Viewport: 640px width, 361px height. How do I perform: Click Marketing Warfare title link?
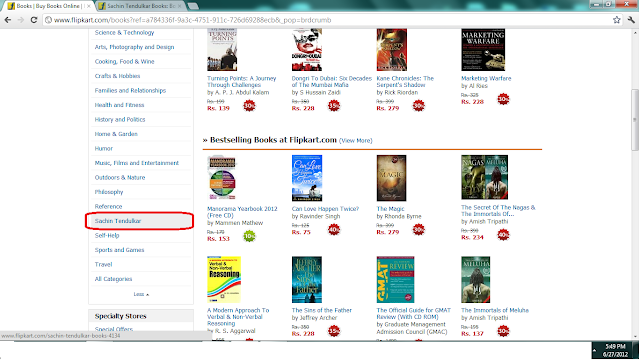click(486, 78)
